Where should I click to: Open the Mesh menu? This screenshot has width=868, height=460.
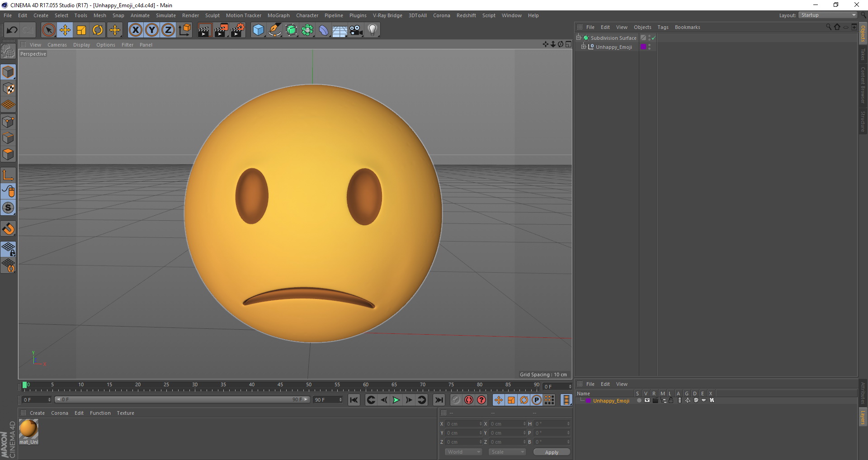(99, 15)
